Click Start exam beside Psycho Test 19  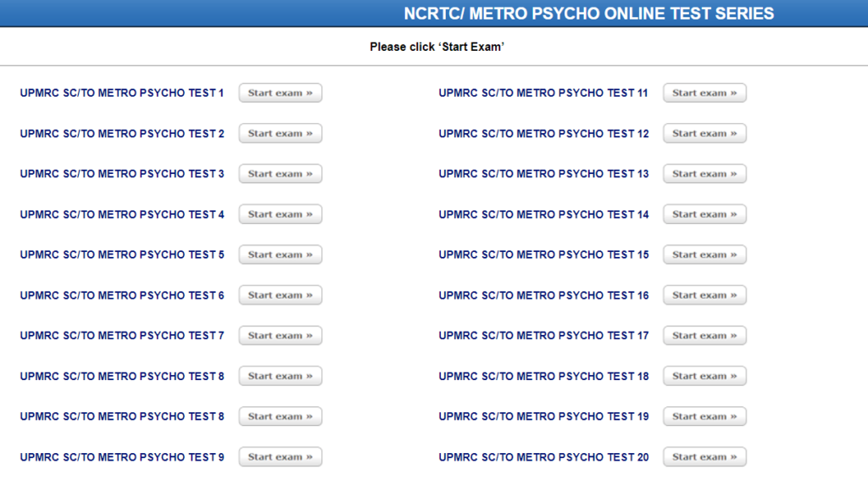[704, 417]
